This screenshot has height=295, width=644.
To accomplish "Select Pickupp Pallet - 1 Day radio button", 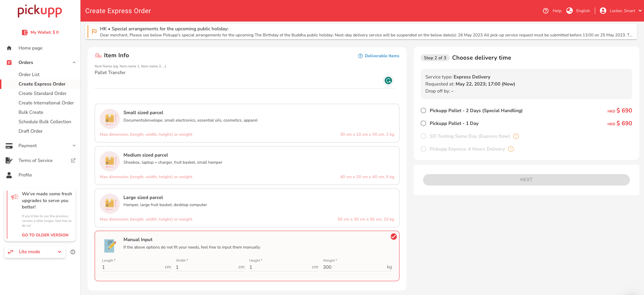I will 423,124.
